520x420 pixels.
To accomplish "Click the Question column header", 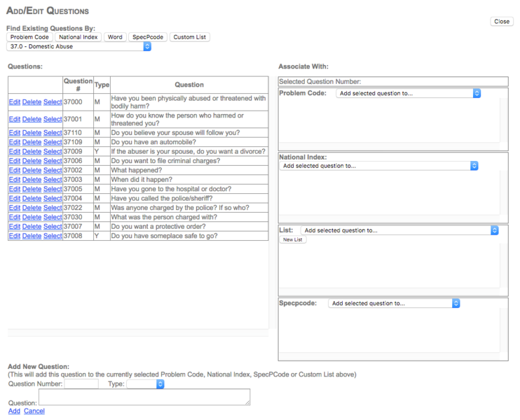I will click(189, 85).
